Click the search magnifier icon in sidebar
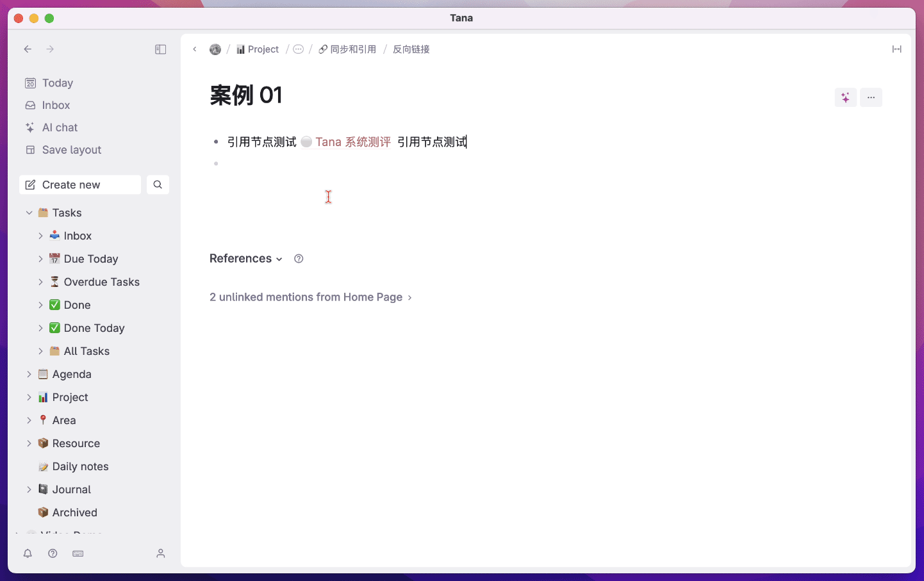The width and height of the screenshot is (924, 581). (x=158, y=184)
